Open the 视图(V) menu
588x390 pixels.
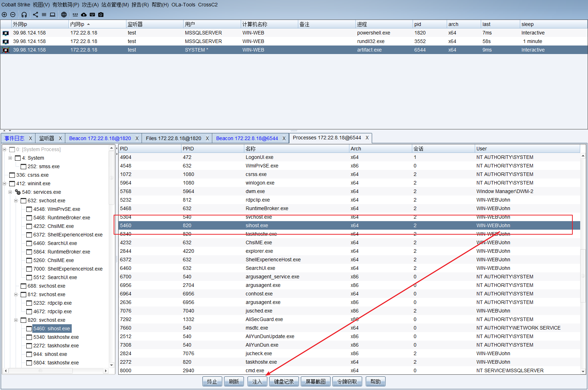(x=41, y=5)
